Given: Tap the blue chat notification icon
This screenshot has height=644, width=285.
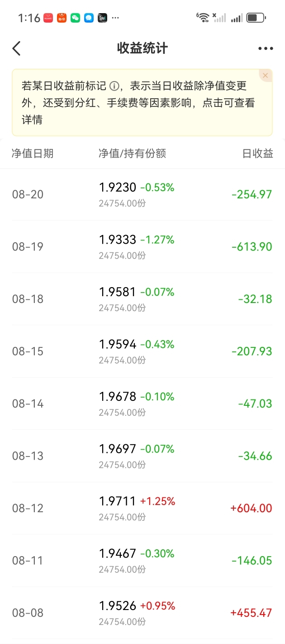Looking at the screenshot, I should (x=89, y=18).
